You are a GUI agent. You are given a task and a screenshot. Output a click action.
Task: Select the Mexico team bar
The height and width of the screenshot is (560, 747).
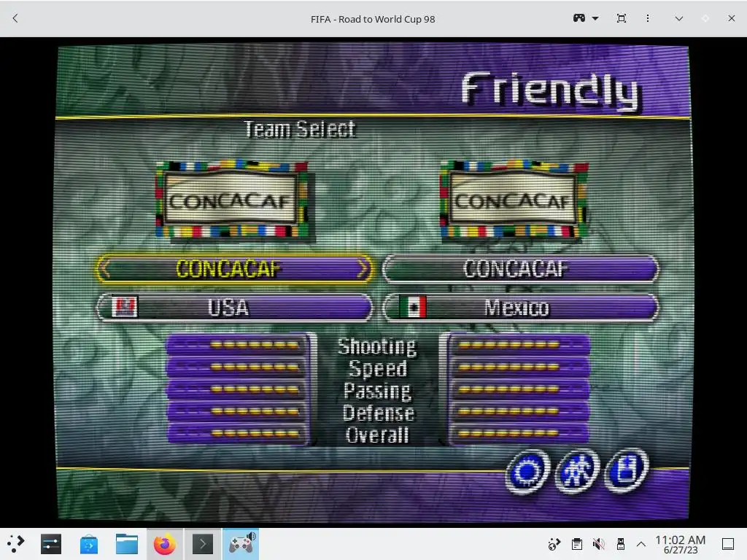(521, 308)
